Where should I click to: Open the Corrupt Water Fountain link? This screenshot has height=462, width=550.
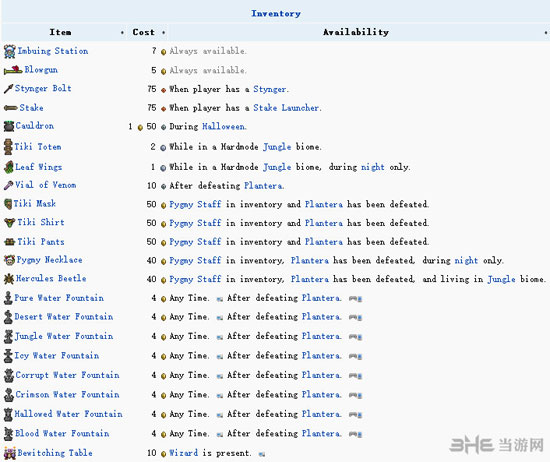point(67,375)
